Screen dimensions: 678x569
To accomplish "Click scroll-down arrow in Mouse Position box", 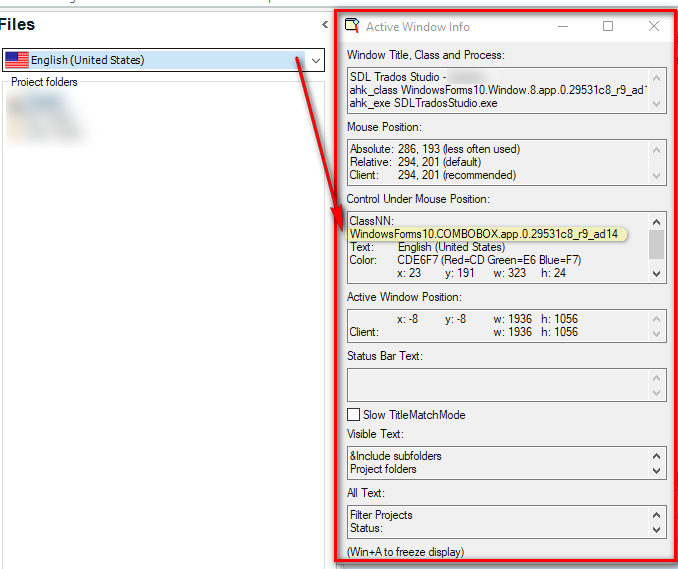I will [x=657, y=175].
